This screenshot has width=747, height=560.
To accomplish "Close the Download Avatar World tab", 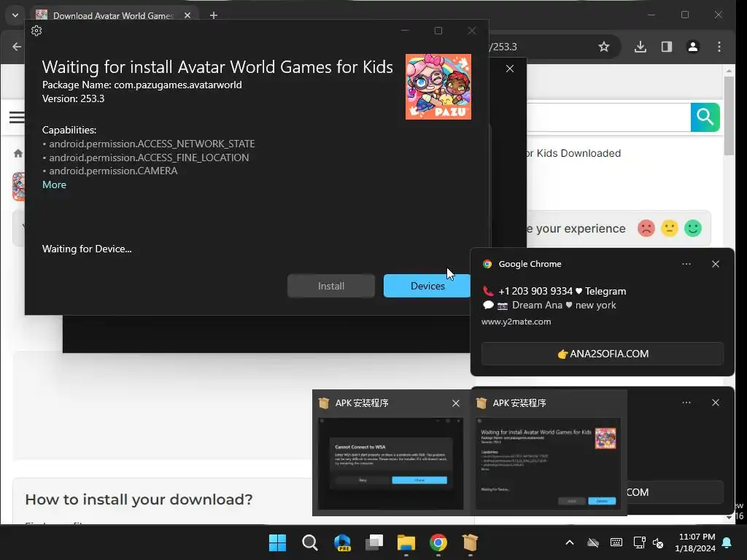I will (187, 16).
